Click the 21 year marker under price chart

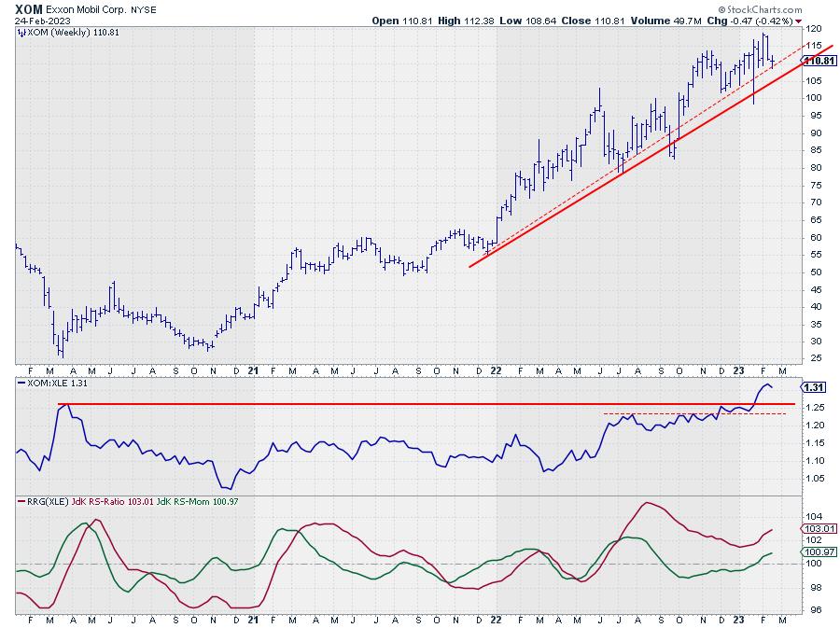(x=253, y=370)
